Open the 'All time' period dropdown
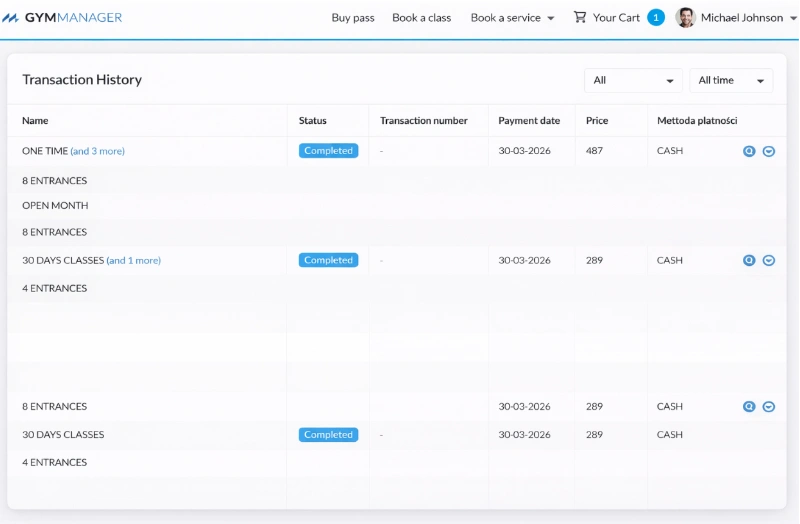 tap(731, 81)
